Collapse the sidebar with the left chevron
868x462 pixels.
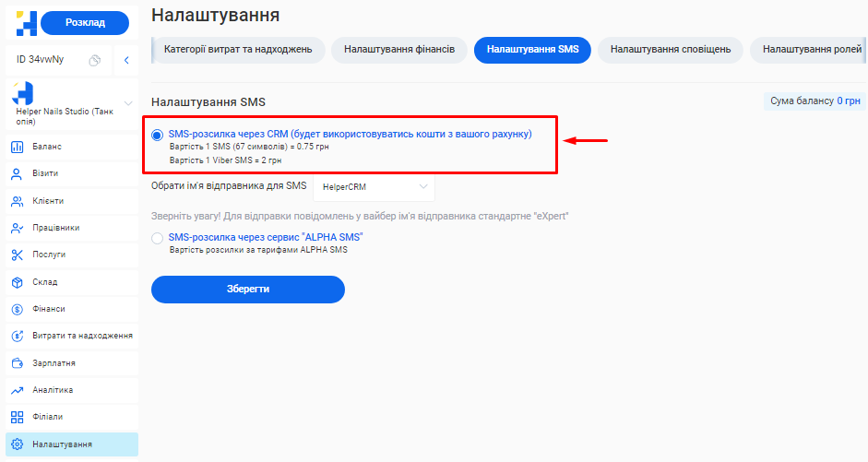tap(126, 61)
